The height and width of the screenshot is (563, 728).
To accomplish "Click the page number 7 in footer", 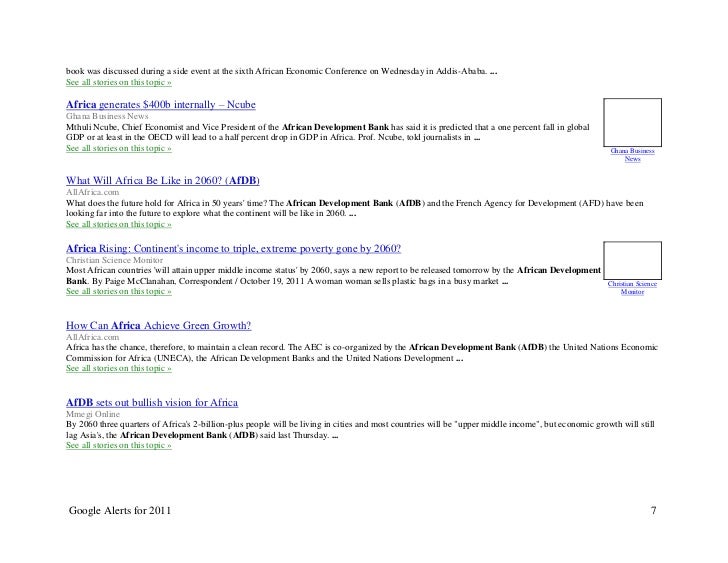I will click(654, 511).
